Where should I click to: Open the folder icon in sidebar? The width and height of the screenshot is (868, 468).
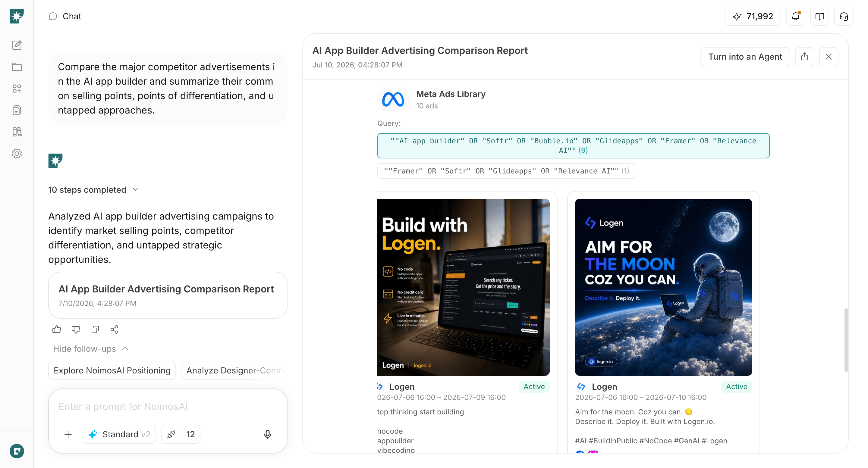click(x=17, y=67)
